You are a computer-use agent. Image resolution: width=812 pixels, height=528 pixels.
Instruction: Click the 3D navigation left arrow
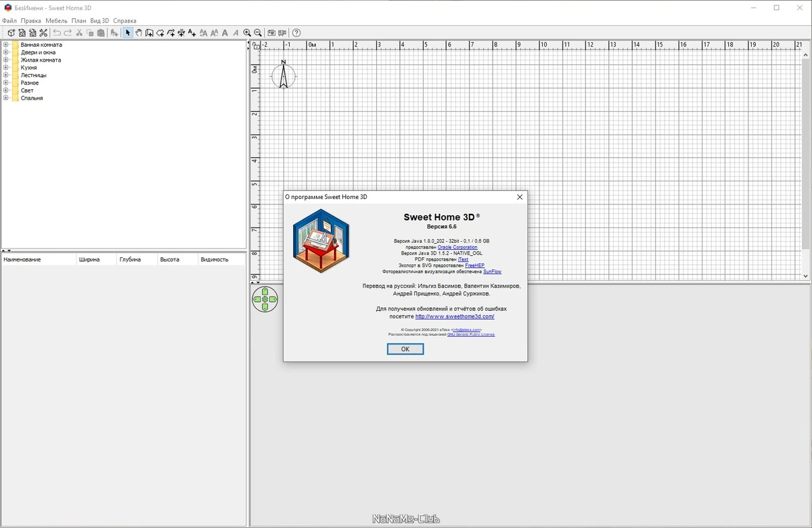click(x=258, y=299)
